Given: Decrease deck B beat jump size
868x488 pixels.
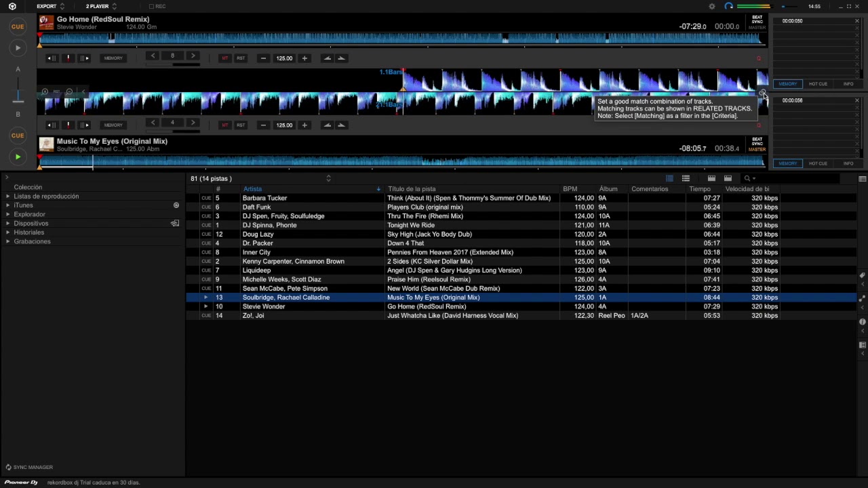Looking at the screenshot, I should click(153, 123).
